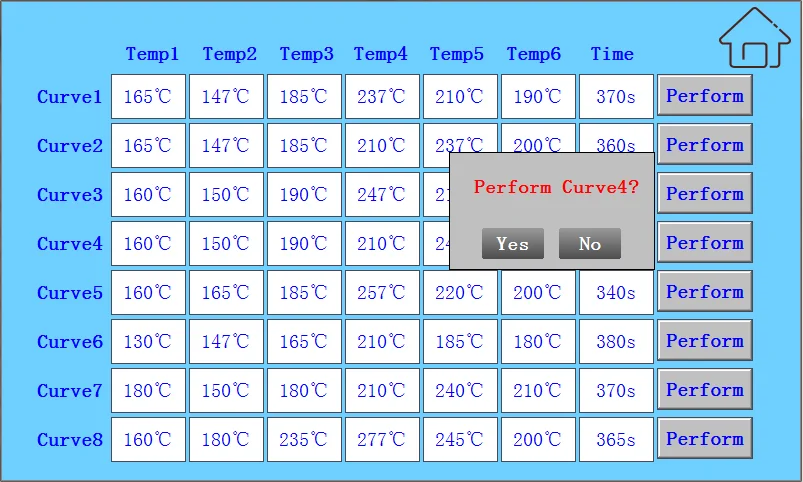Select Curve8 Time field 365s
Screen dimensions: 803x482
[617, 439]
